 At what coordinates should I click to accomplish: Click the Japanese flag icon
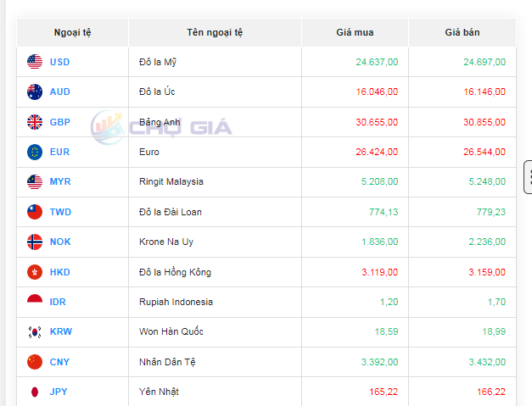pyautogui.click(x=35, y=392)
